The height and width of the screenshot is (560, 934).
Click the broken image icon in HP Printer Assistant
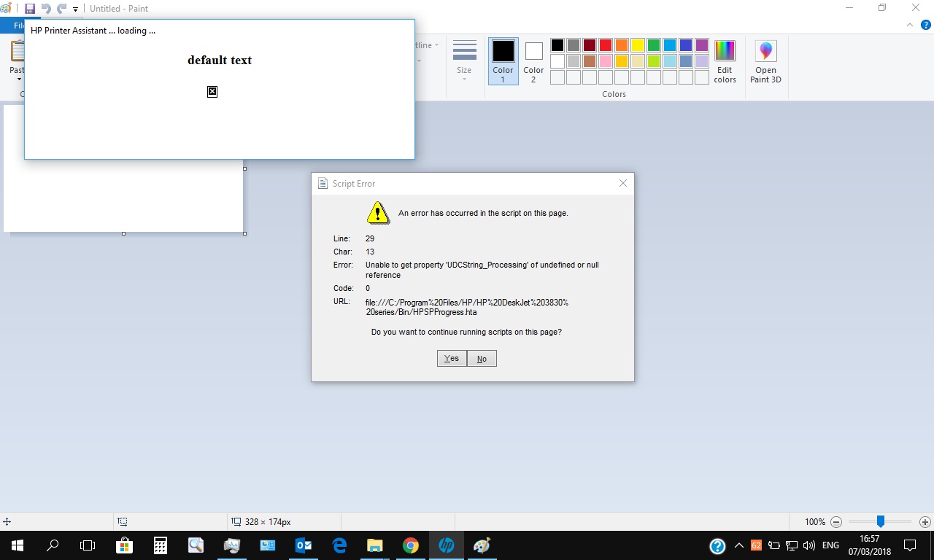pyautogui.click(x=212, y=91)
